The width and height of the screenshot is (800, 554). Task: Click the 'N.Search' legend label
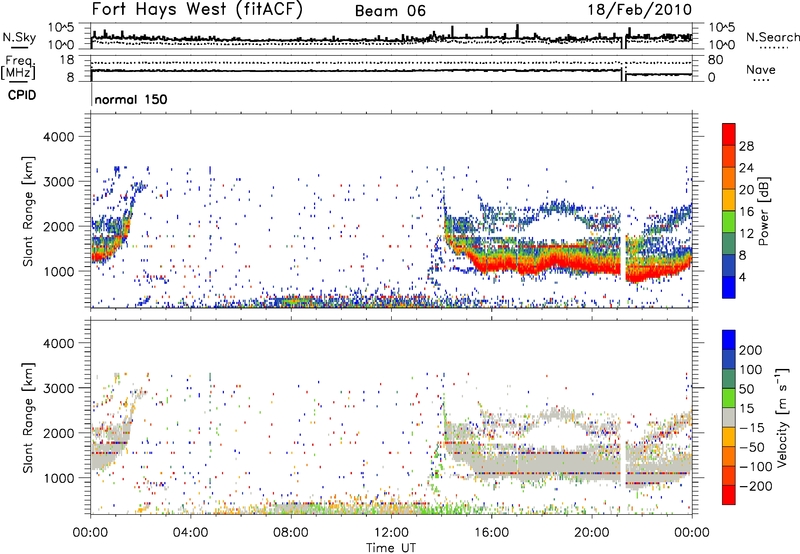point(772,37)
